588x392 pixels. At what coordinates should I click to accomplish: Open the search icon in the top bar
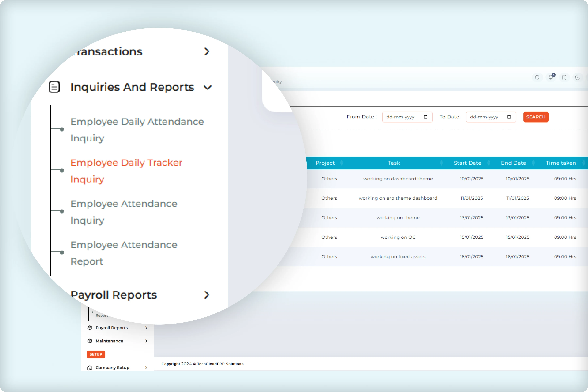(x=537, y=77)
